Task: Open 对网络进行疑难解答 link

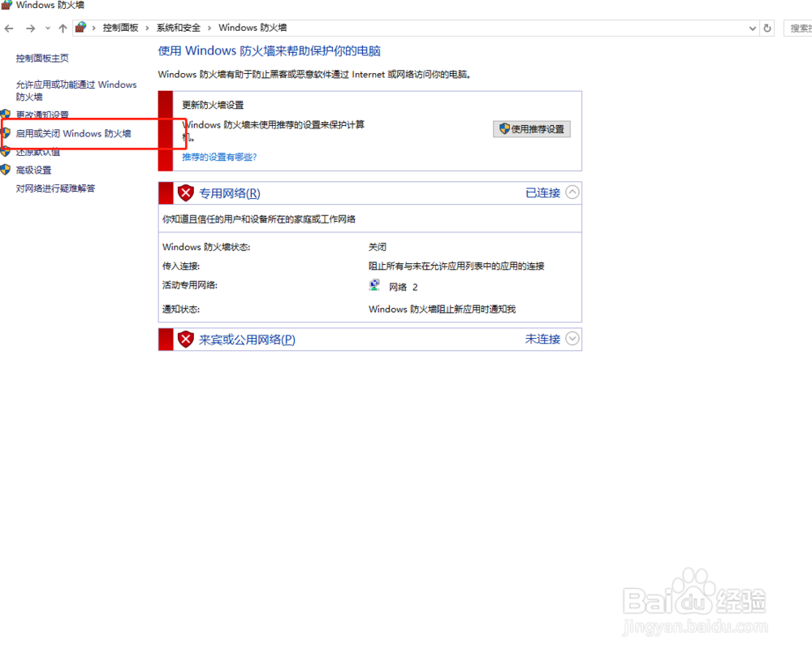Action: click(55, 188)
